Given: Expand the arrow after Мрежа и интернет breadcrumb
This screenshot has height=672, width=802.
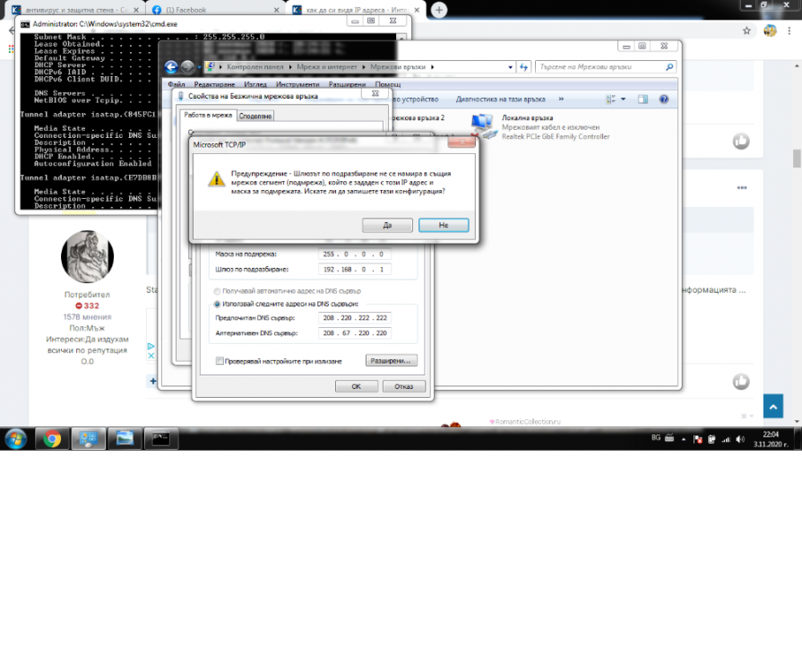Looking at the screenshot, I should [x=364, y=67].
